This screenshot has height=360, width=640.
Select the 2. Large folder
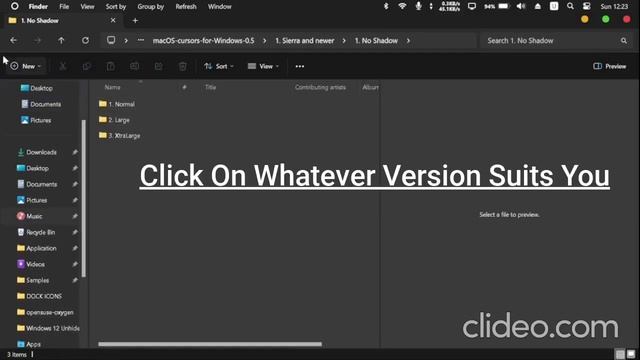(x=114, y=120)
